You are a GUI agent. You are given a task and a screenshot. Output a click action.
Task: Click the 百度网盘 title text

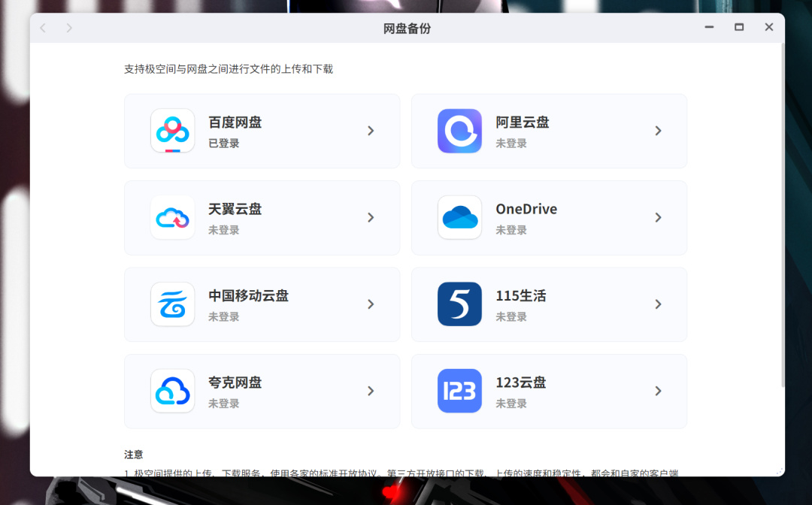[x=235, y=122]
